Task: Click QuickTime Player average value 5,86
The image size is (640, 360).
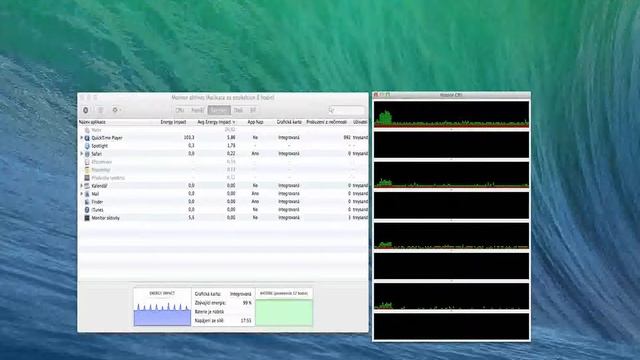Action: [231, 138]
